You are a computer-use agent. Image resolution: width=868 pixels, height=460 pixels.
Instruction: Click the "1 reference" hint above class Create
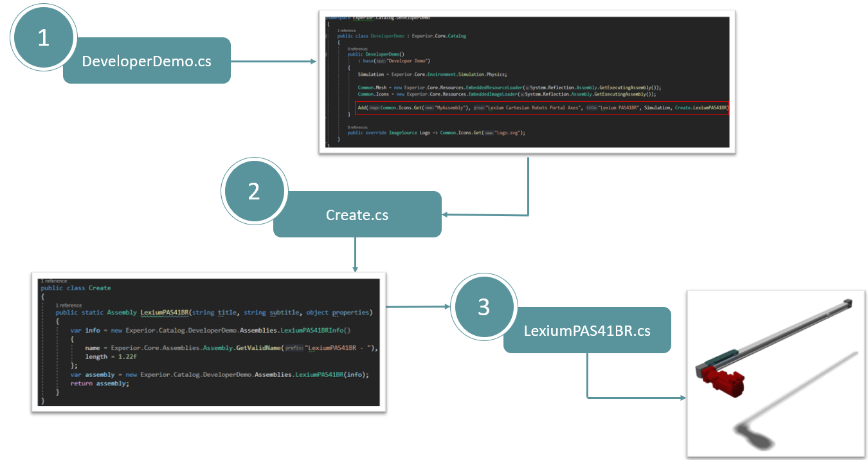point(53,281)
